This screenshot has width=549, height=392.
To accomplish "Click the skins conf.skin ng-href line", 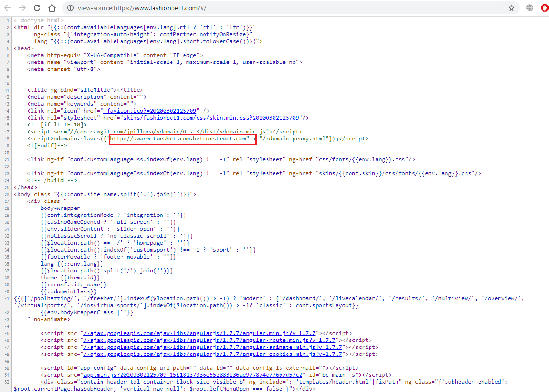I will tap(254, 173).
